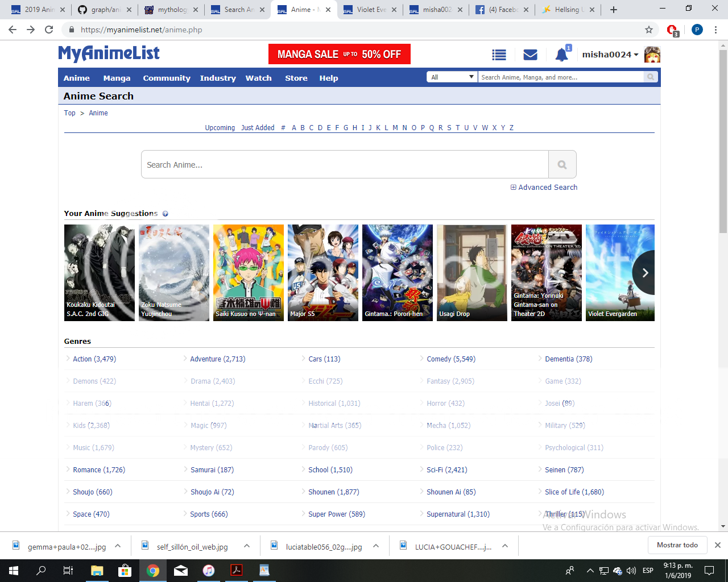Expand the Advanced Search options
The image size is (728, 582).
coord(544,188)
